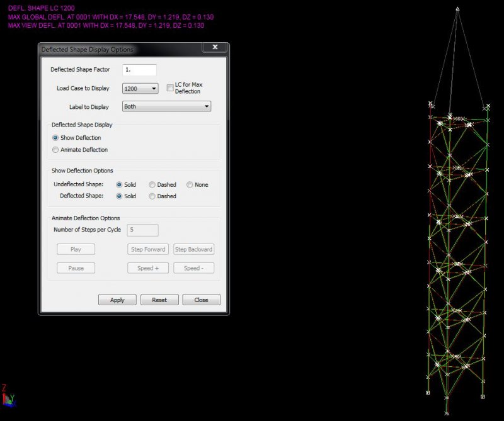Image resolution: width=504 pixels, height=421 pixels.
Task: Set Undeflected Shape to Dashed
Action: 152,184
